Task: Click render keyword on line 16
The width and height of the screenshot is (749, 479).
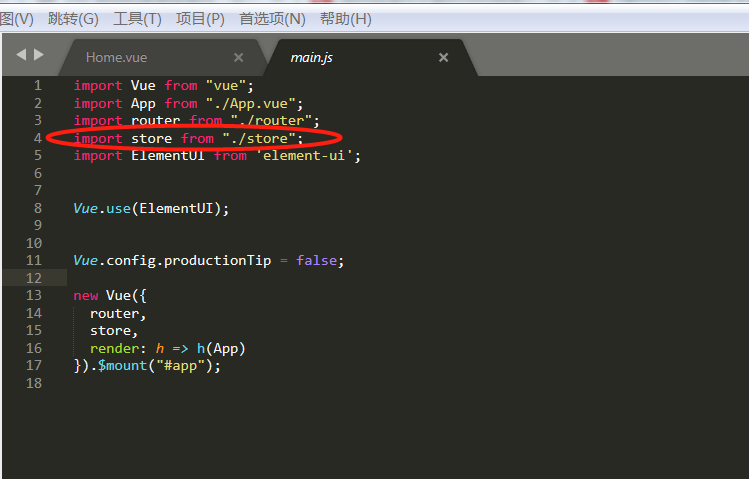Action: pyautogui.click(x=114, y=349)
